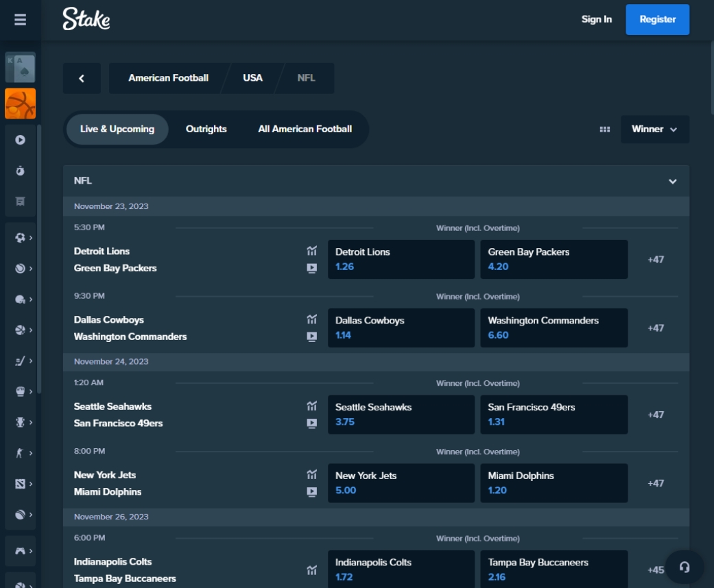This screenshot has width=714, height=588.
Task: Open the hamburger menu in the sidebar
Action: click(20, 20)
